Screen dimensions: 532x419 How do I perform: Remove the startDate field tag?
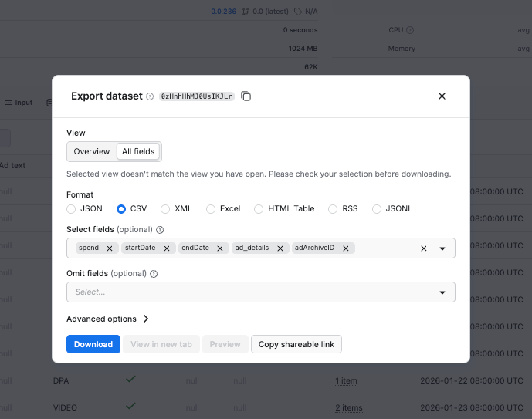(x=167, y=248)
